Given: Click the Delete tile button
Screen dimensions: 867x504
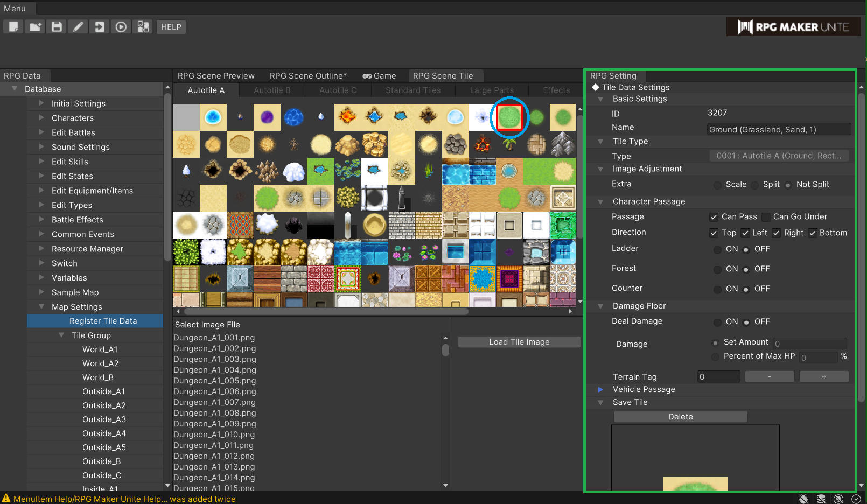Looking at the screenshot, I should point(681,417).
